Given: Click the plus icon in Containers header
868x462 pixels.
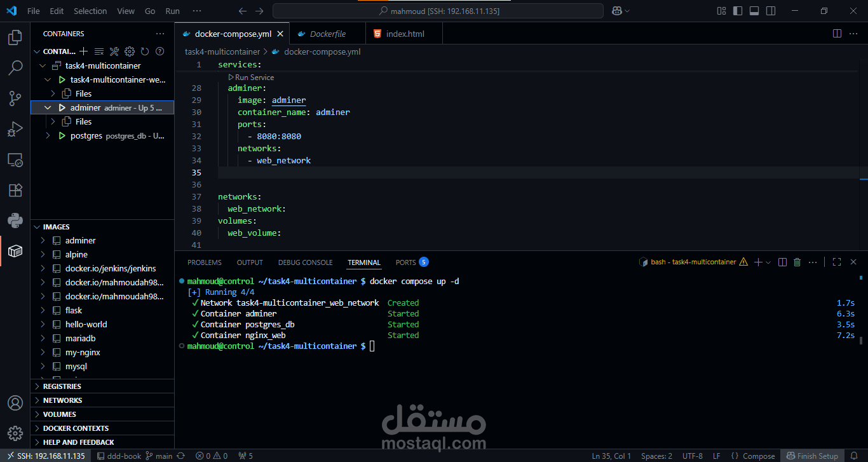Looking at the screenshot, I should (x=83, y=51).
